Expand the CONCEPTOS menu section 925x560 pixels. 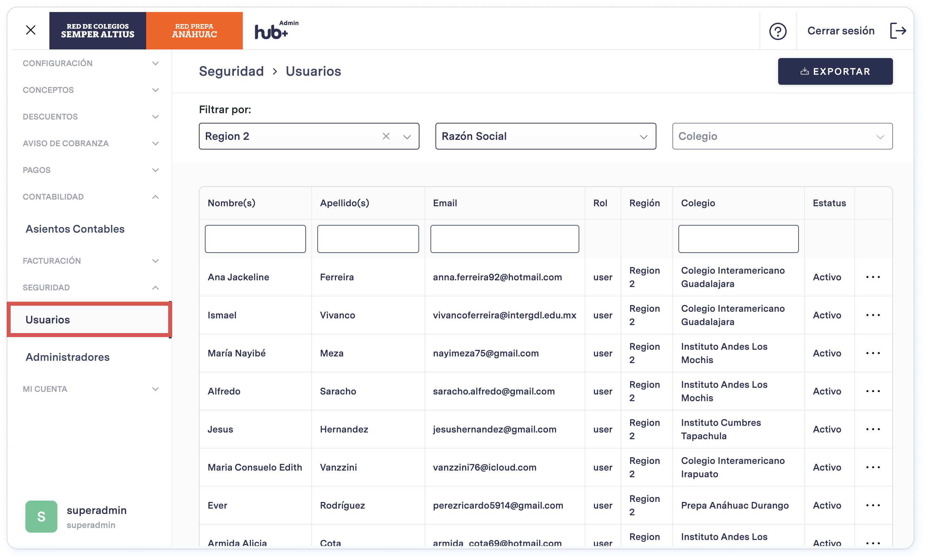(x=90, y=90)
